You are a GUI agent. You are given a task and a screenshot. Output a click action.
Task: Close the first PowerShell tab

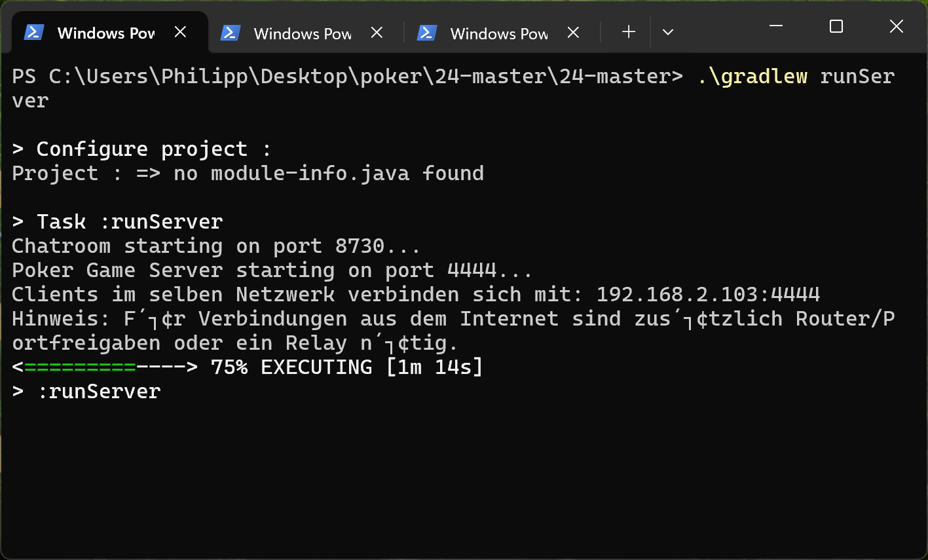tap(181, 31)
